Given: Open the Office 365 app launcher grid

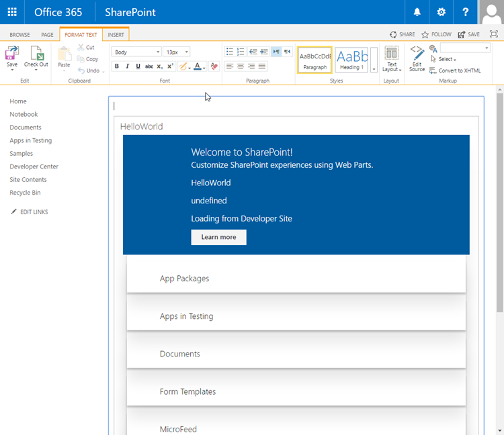Looking at the screenshot, I should pos(12,12).
